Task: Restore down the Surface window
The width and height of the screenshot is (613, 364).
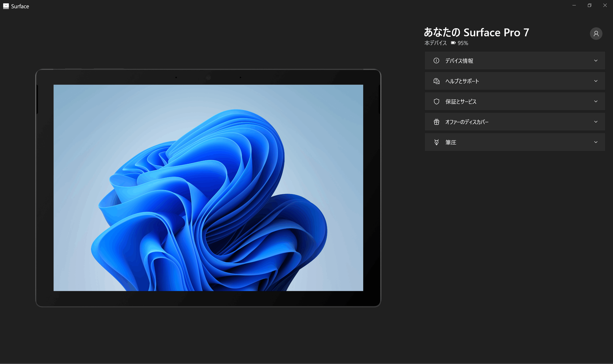Action: 589,5
